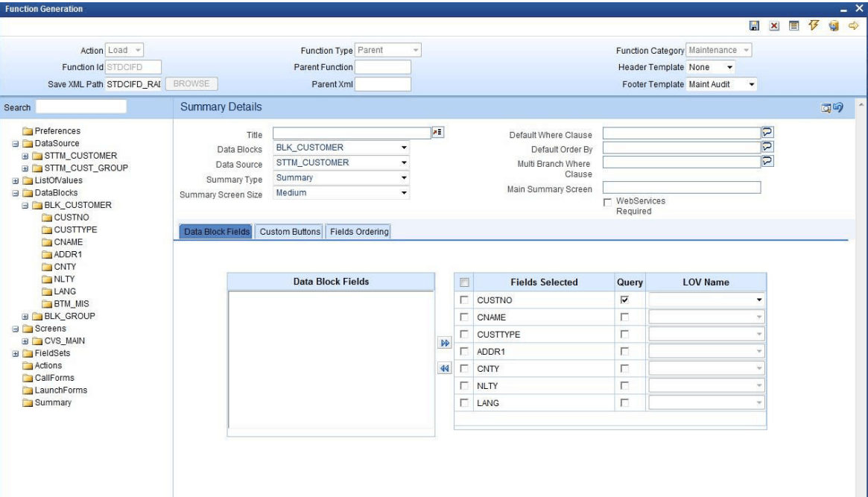Open the Fields Ordering tab

tap(359, 232)
